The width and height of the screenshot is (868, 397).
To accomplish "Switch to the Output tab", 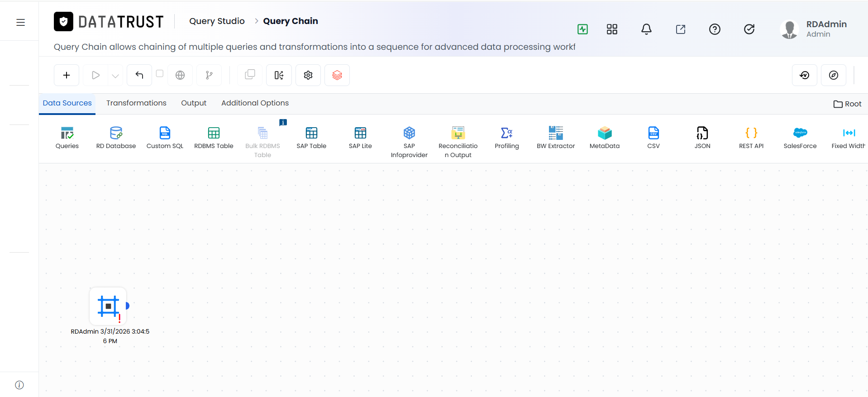I will (194, 103).
